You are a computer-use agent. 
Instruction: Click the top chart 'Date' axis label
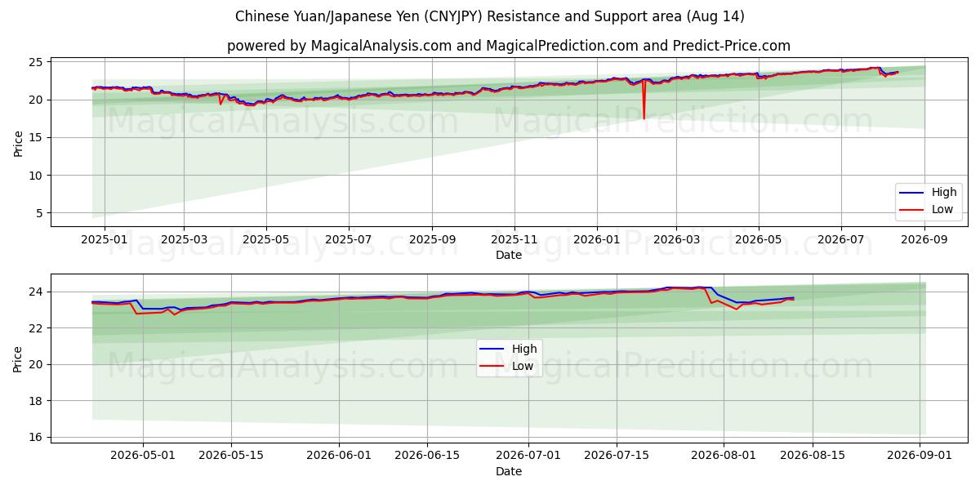pyautogui.click(x=509, y=256)
